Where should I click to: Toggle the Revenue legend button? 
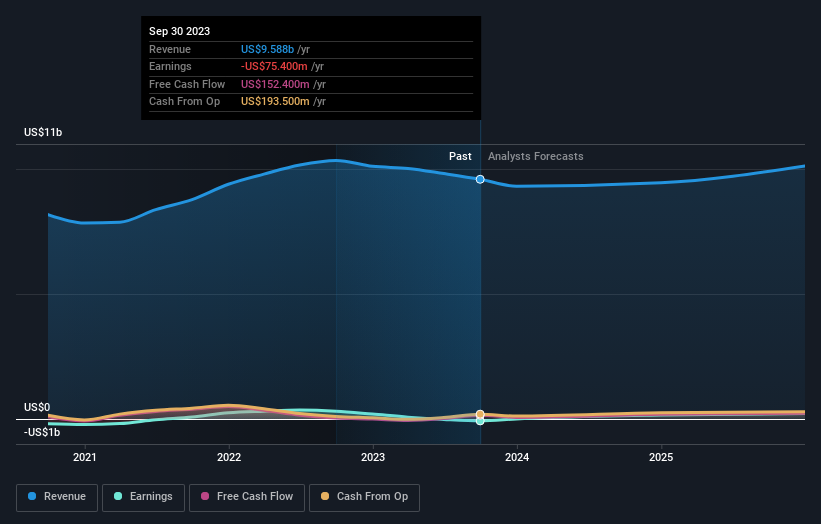[57, 497]
